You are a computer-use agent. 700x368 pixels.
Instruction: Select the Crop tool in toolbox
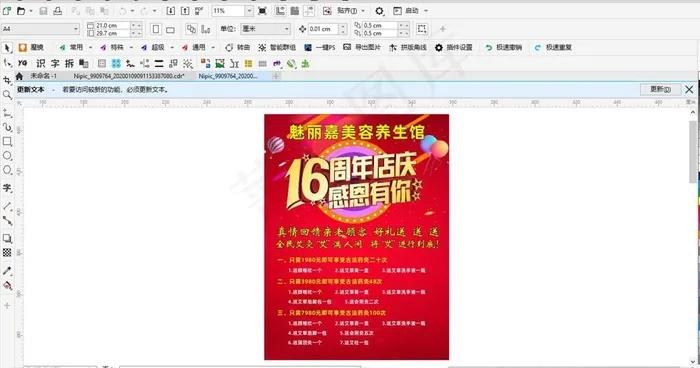click(7, 80)
